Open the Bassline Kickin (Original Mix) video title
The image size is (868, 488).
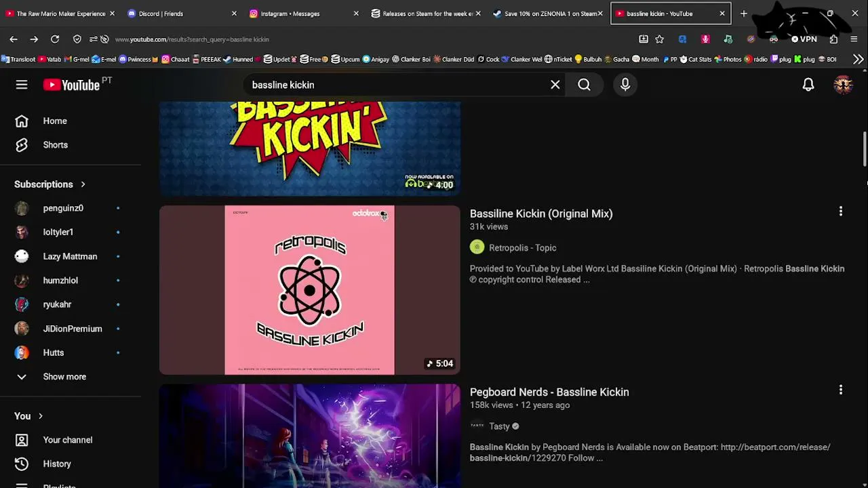pos(541,213)
